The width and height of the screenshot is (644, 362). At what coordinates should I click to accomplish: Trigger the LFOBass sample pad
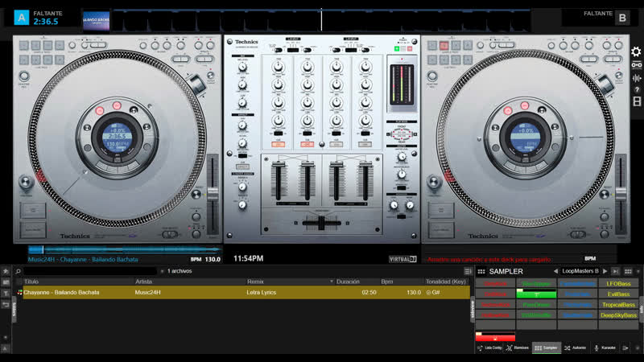point(618,284)
